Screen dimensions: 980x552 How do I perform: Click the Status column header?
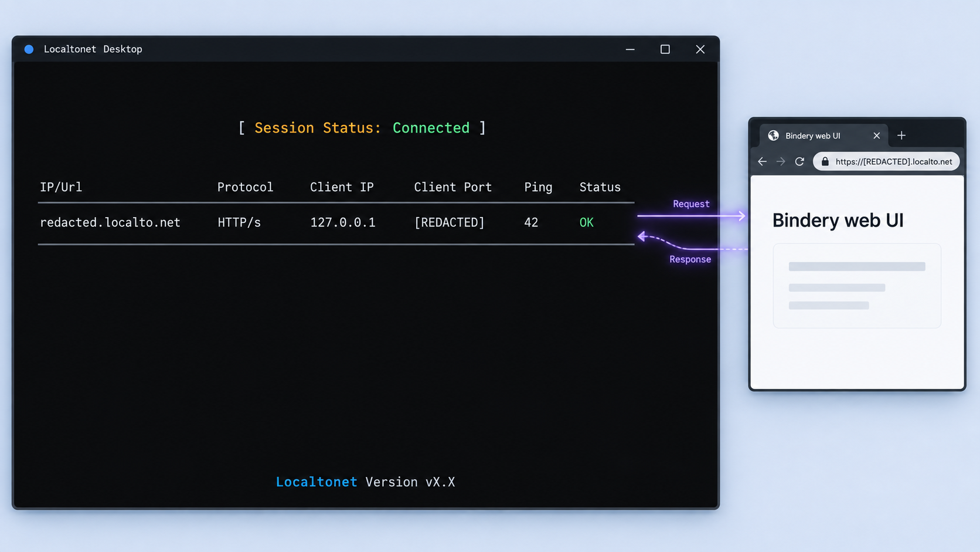coord(600,187)
